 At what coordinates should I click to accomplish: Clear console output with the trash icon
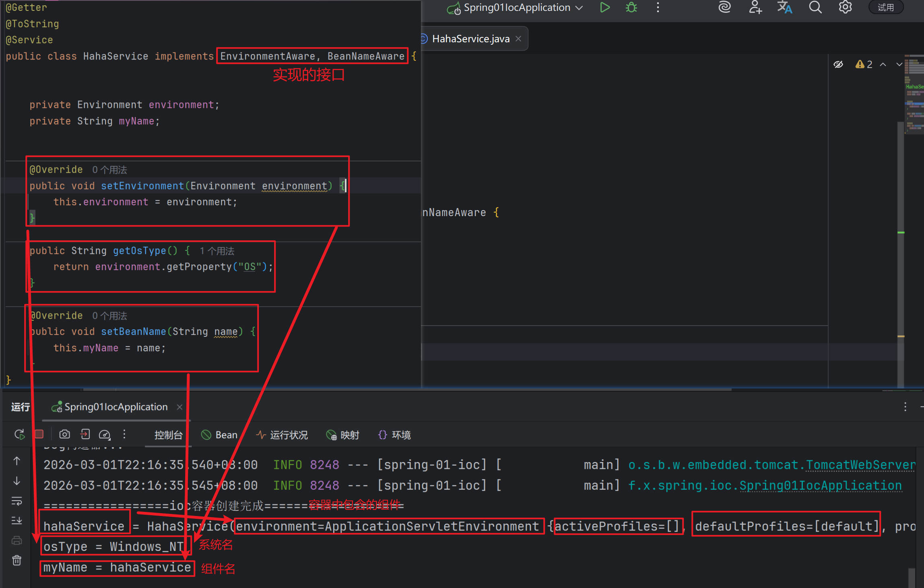click(16, 560)
